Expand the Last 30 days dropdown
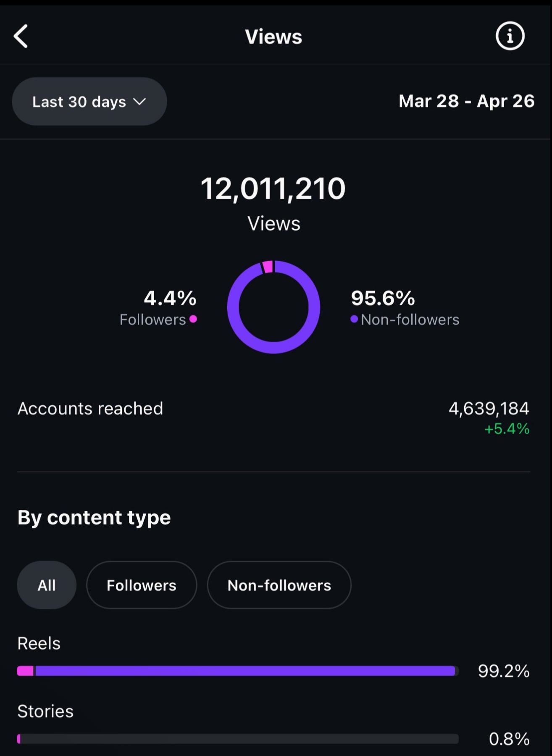Image resolution: width=552 pixels, height=756 pixels. coord(89,101)
